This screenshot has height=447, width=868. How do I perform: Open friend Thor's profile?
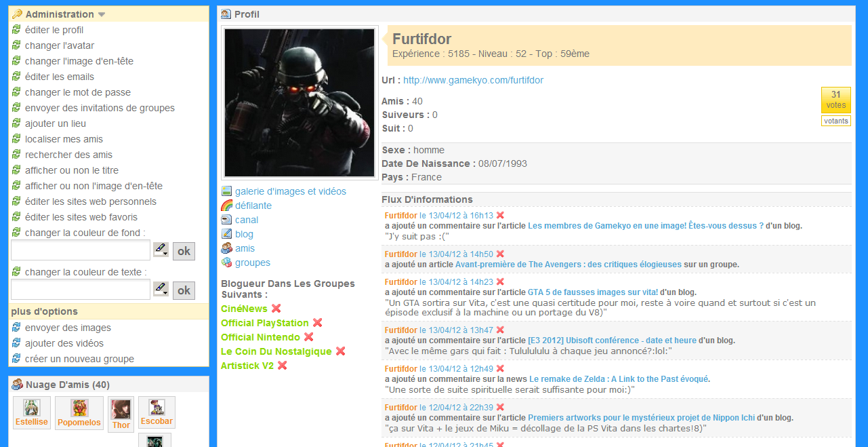click(x=121, y=414)
